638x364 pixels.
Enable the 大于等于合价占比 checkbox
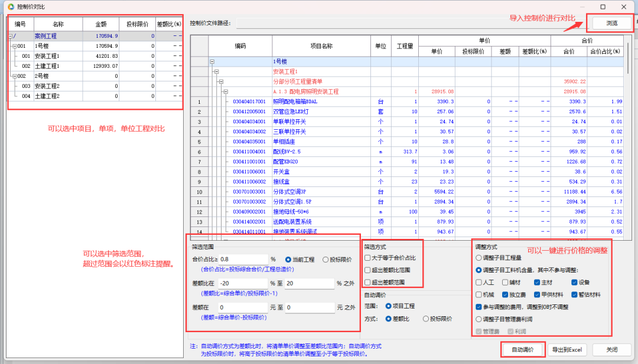coord(368,258)
